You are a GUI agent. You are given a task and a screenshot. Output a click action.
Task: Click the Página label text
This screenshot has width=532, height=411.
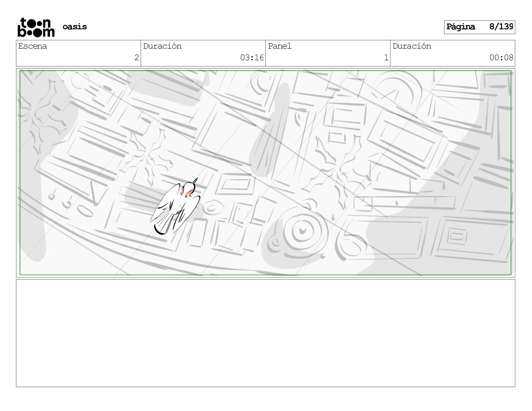[461, 27]
